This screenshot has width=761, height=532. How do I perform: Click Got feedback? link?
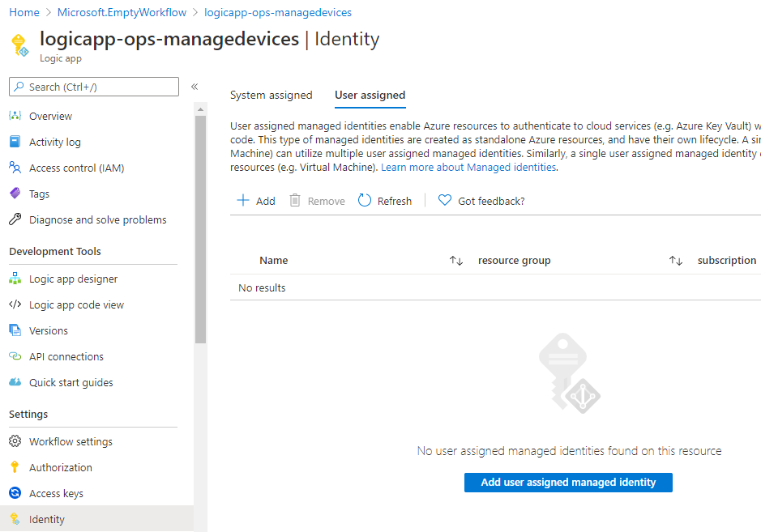point(481,201)
